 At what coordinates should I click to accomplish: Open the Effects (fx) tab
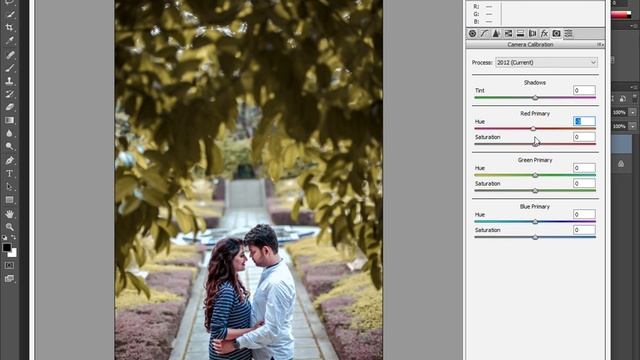coord(544,33)
